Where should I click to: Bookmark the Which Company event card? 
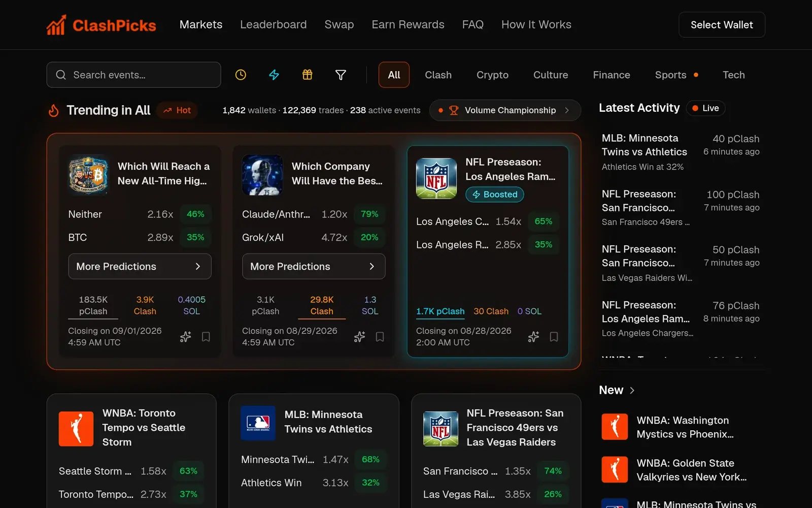click(x=380, y=337)
